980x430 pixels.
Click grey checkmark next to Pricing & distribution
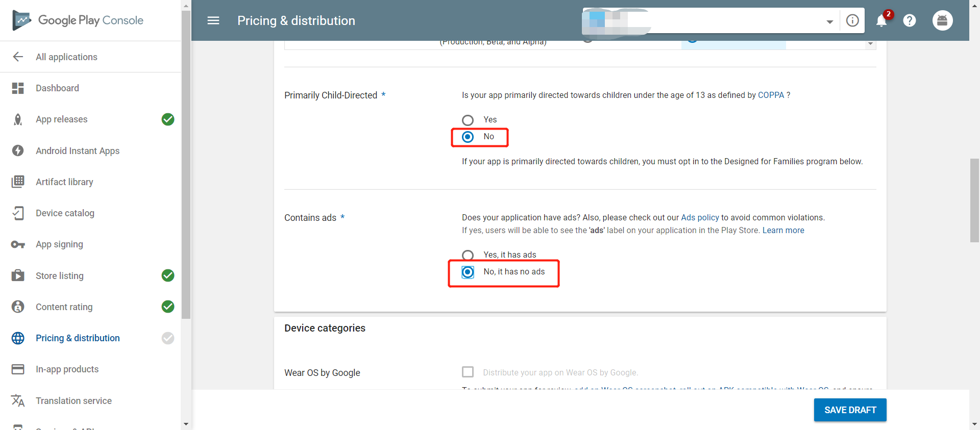pos(168,338)
